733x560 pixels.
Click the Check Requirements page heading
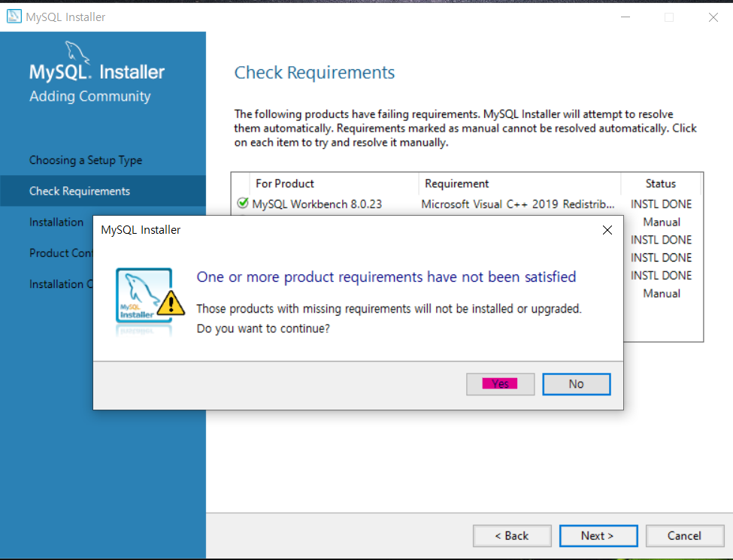tap(314, 72)
